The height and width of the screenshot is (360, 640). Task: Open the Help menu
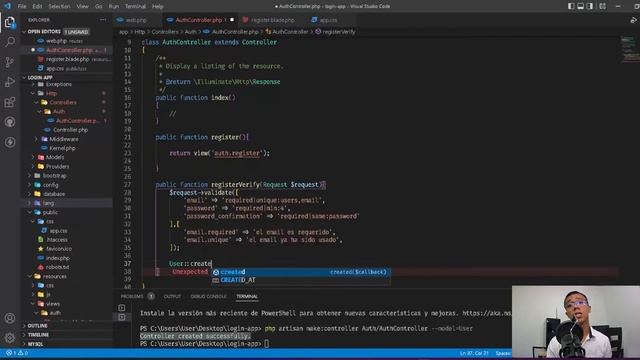click(x=158, y=7)
